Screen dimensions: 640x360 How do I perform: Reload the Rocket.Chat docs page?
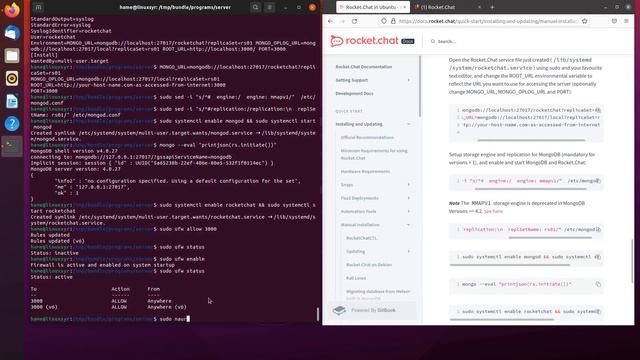tap(354, 21)
